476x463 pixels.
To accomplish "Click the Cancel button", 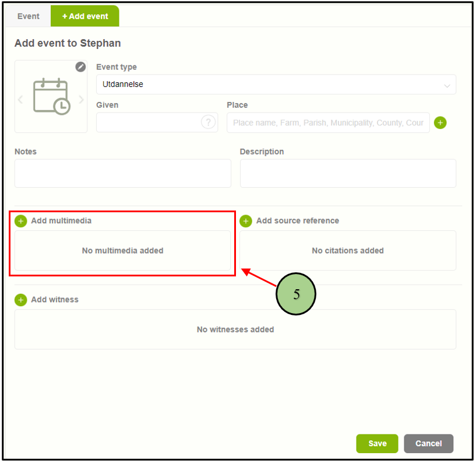I will [428, 444].
